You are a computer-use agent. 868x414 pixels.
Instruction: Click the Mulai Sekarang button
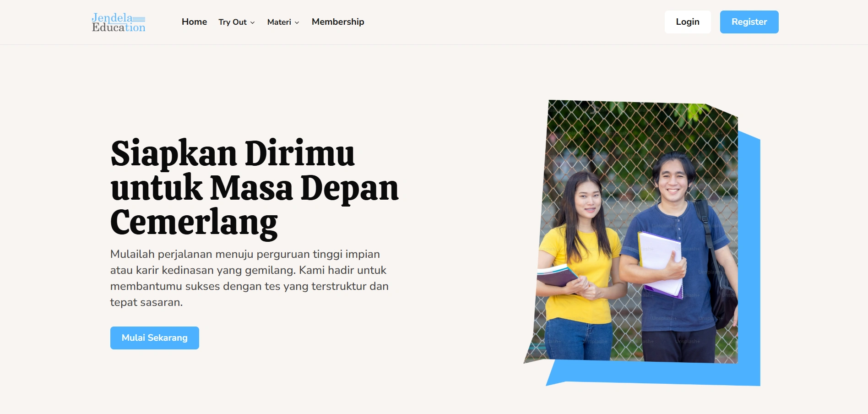coord(155,338)
